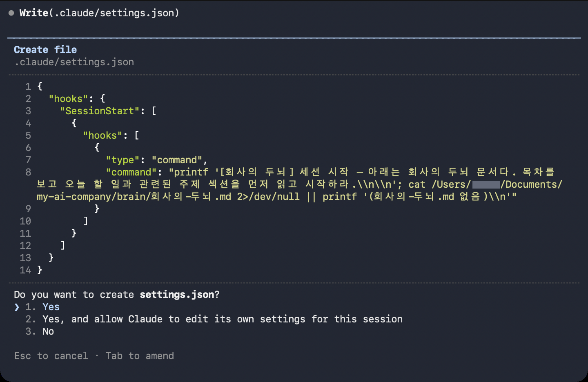Click the "Tab to amend" hint

(140, 356)
